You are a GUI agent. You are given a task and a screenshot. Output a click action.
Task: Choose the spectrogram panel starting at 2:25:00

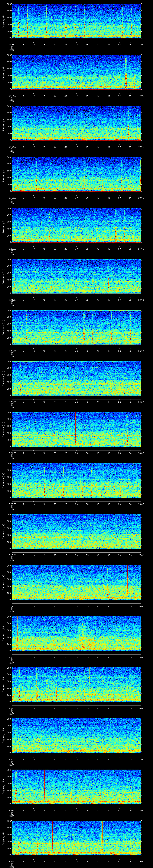76,481
